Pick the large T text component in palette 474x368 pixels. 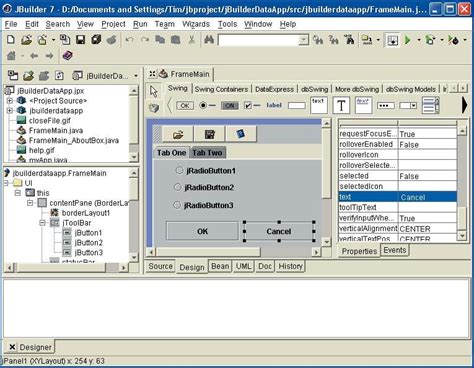click(341, 106)
